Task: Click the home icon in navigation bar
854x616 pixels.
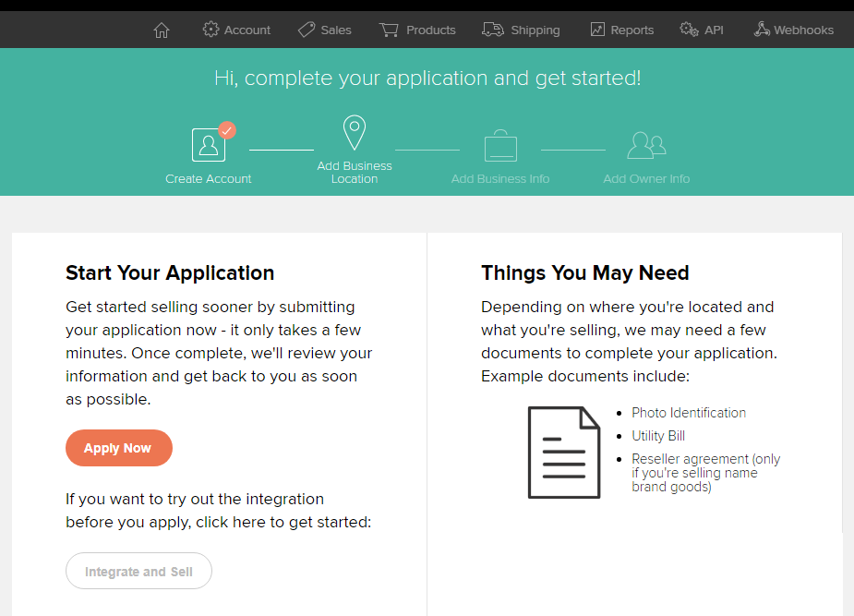Action: [162, 30]
